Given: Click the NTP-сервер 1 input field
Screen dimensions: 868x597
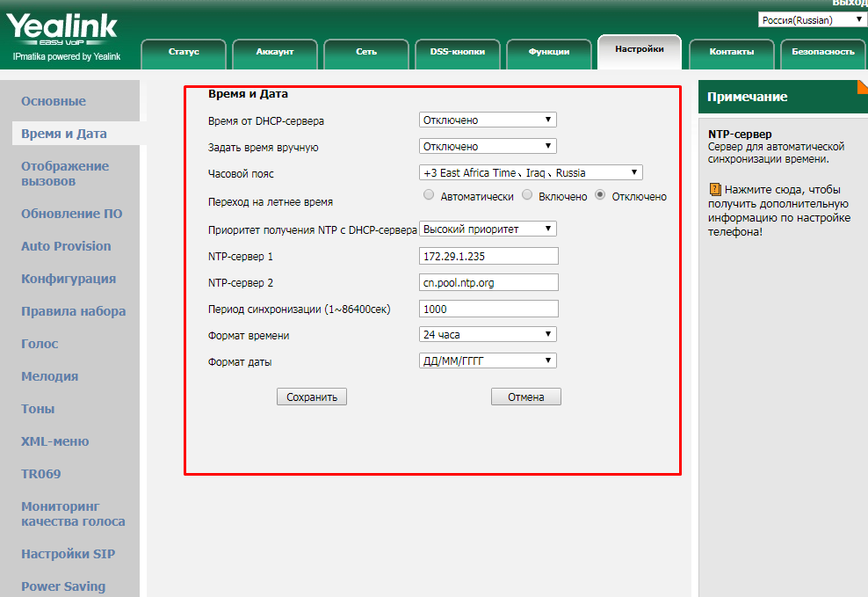Looking at the screenshot, I should click(488, 256).
